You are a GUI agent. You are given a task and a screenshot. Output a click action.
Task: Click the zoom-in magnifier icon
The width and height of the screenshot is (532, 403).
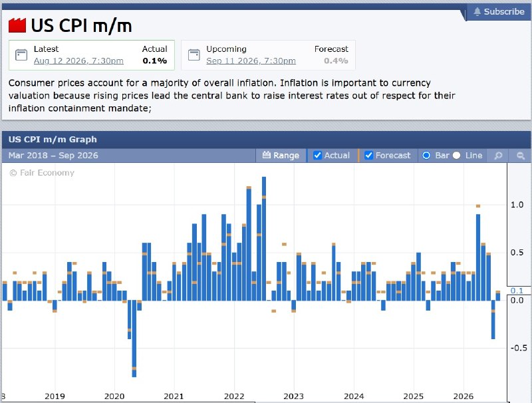[x=498, y=156]
